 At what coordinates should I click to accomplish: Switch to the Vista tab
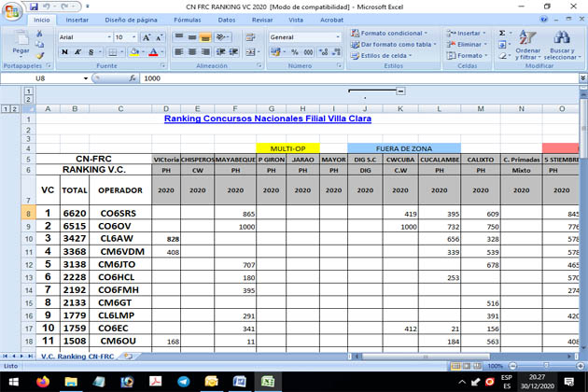[296, 20]
